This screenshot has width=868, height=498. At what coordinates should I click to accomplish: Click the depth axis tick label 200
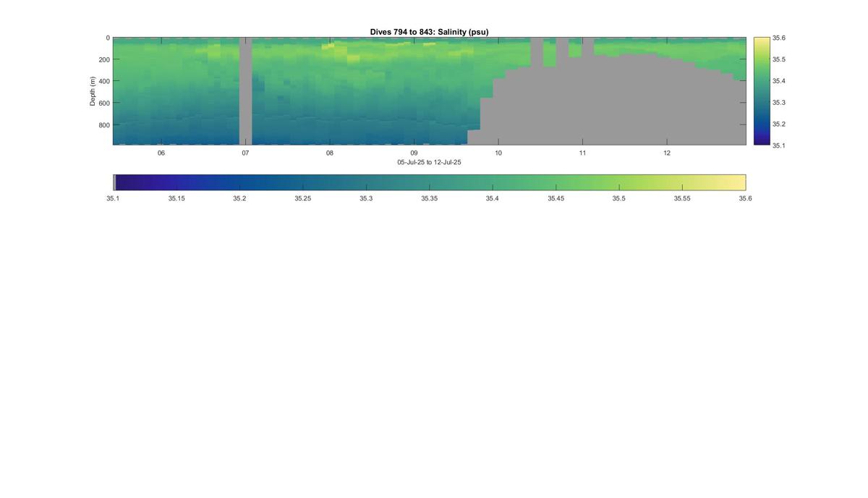click(104, 59)
